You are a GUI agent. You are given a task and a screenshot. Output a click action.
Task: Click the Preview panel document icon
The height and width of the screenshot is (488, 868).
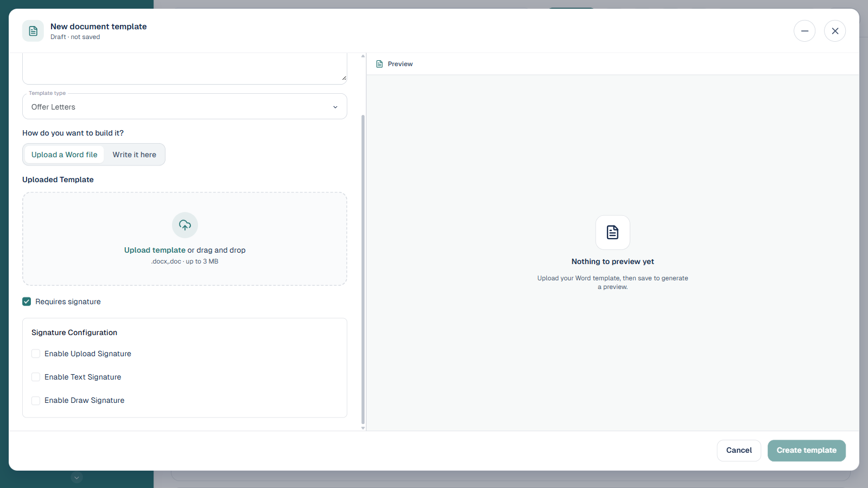(x=380, y=64)
